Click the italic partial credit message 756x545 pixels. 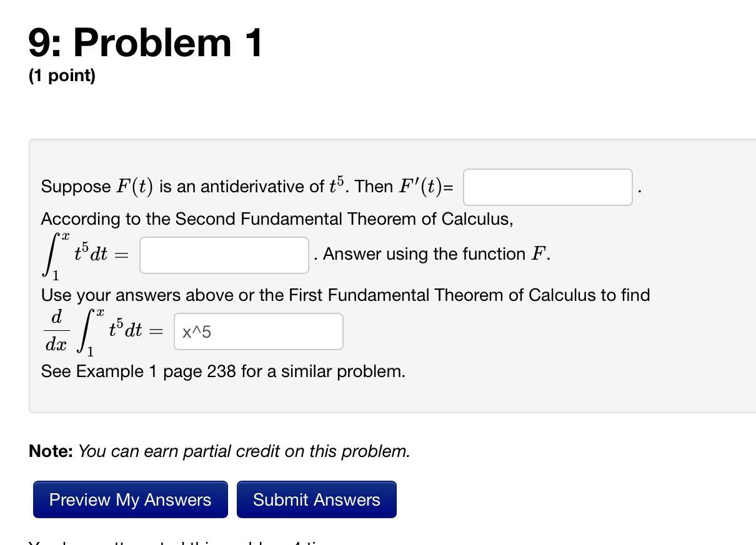[x=244, y=451]
